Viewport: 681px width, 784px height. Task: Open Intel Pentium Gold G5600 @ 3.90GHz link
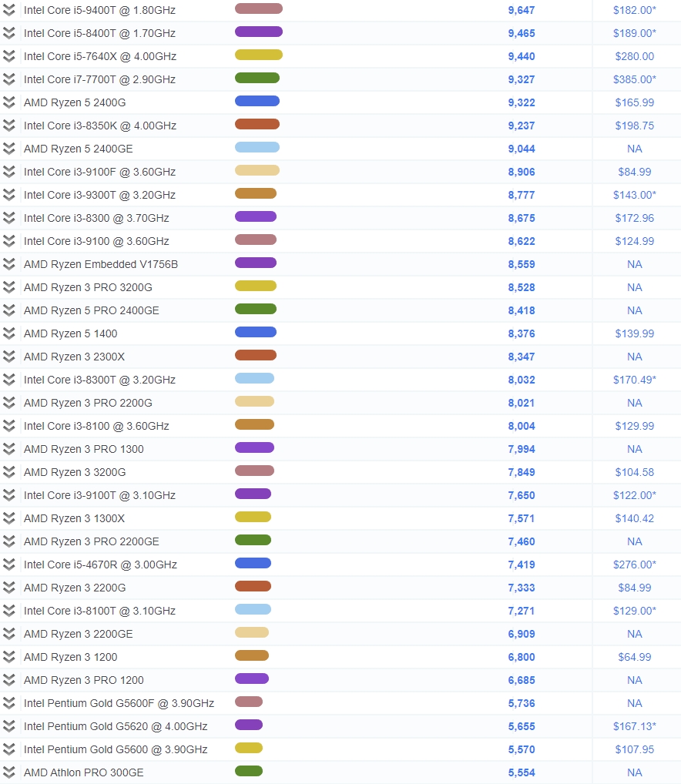(x=116, y=749)
